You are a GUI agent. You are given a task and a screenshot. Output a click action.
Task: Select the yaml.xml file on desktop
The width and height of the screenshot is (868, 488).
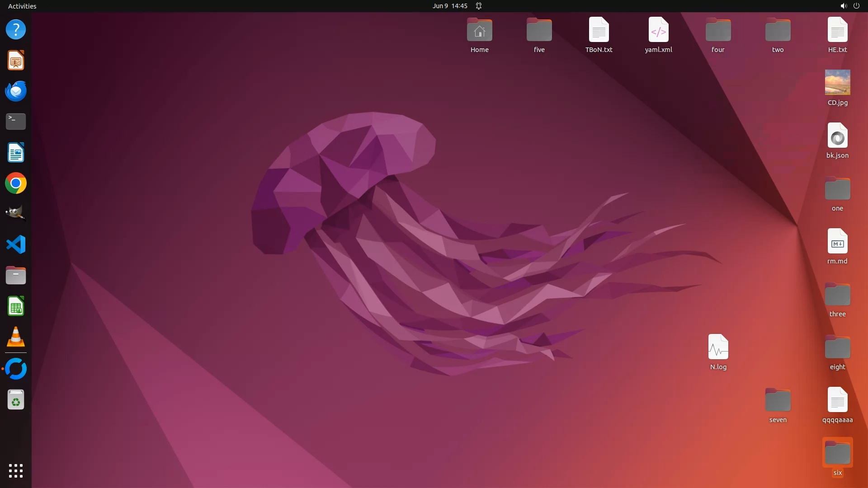pos(658,30)
